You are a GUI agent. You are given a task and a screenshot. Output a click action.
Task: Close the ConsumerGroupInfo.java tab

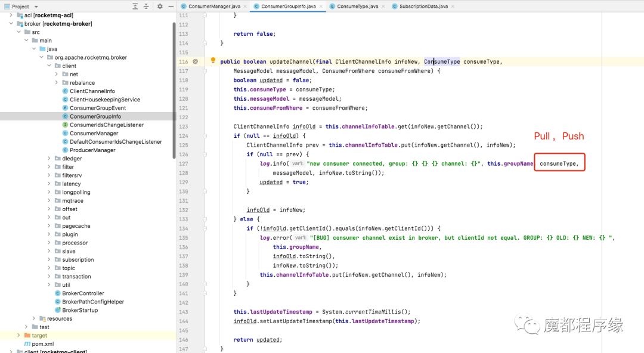[321, 7]
